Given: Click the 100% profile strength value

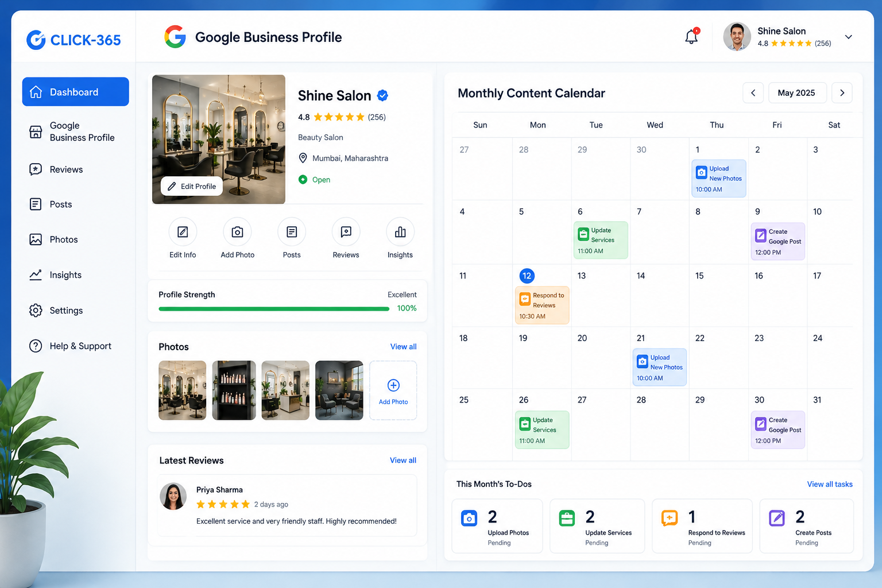Looking at the screenshot, I should 407,308.
